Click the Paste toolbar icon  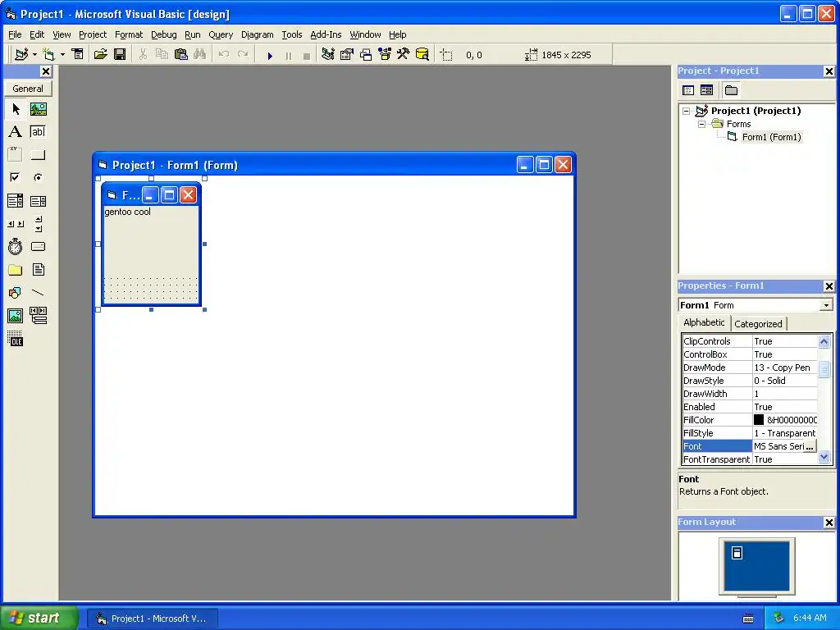click(x=181, y=55)
